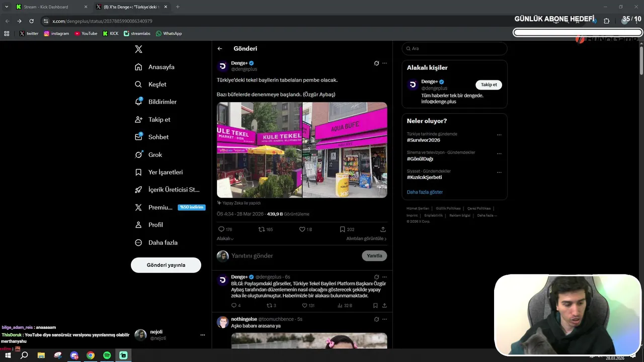Click Takip et button for Denge+
The height and width of the screenshot is (362, 644).
click(489, 85)
